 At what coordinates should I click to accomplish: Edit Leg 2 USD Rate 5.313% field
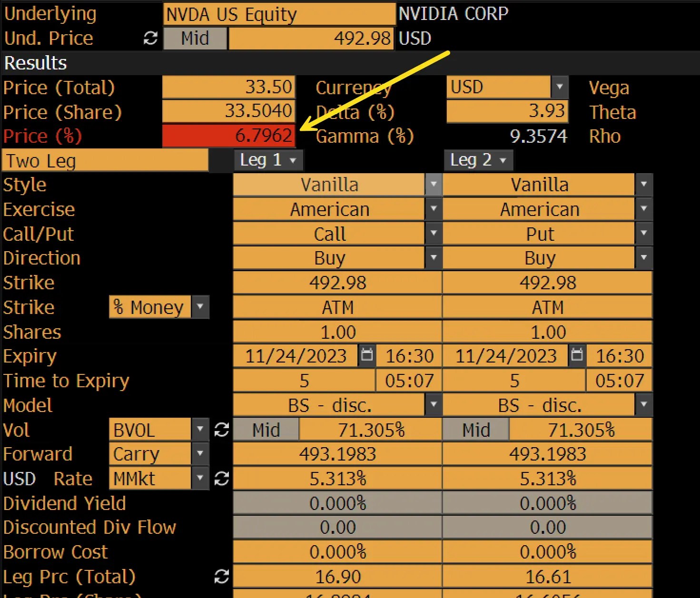(x=547, y=479)
